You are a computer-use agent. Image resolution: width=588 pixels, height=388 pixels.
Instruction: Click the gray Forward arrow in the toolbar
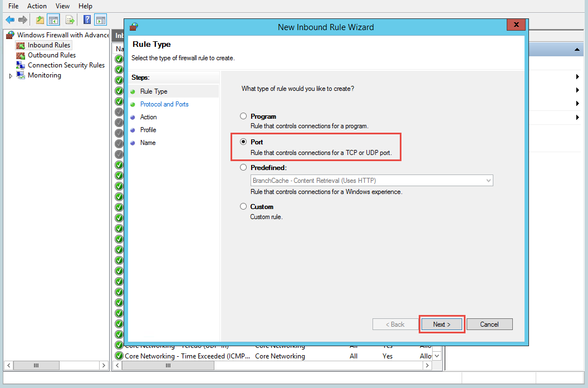click(x=23, y=20)
